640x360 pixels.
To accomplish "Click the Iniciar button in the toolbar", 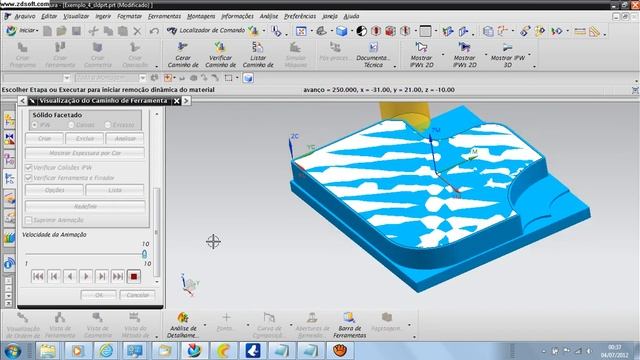I will click(x=22, y=31).
